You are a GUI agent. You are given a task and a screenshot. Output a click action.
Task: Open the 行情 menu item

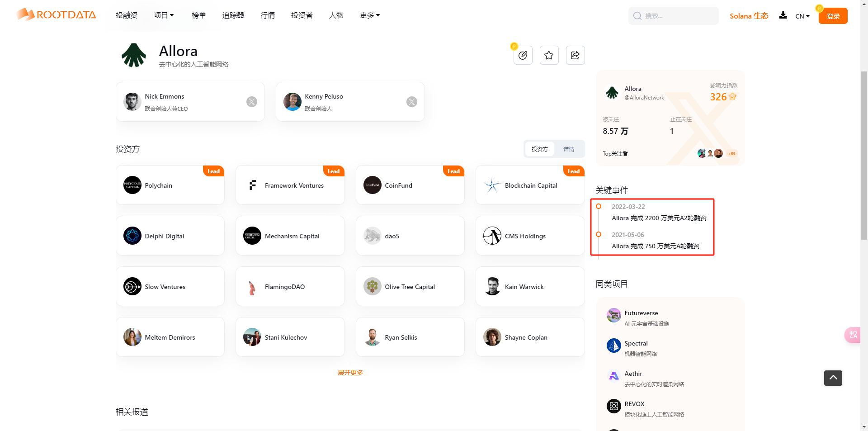point(268,15)
